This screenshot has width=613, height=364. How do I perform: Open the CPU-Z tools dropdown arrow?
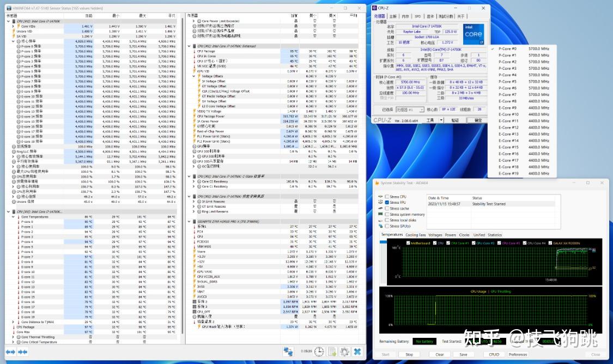point(441,120)
